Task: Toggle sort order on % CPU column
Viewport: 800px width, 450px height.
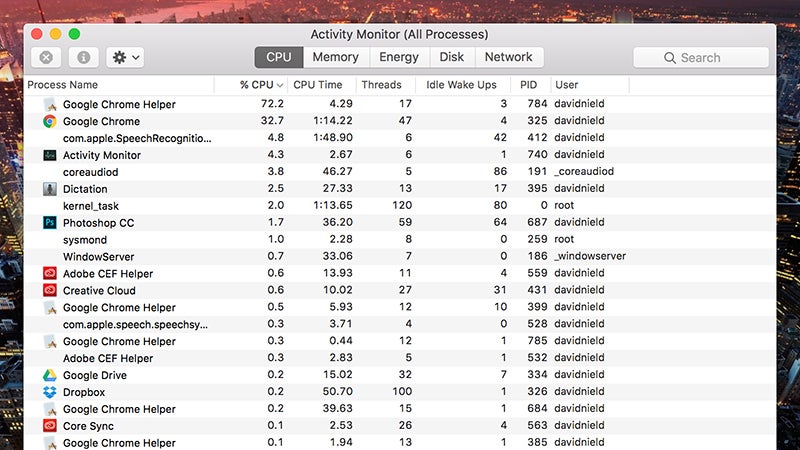Action: [x=261, y=85]
